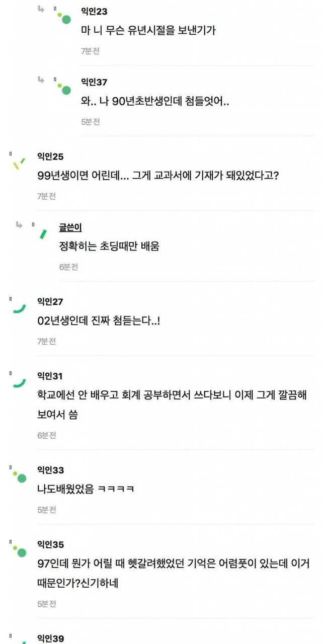The height and width of the screenshot is (644, 322).
Task: Click the reply arrow icon beside 익인23
Action: coord(41,9)
